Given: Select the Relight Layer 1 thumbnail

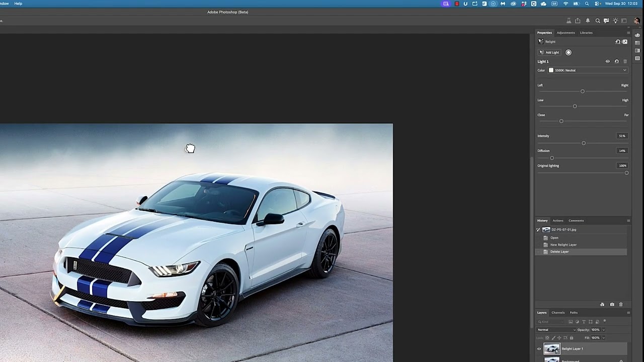Looking at the screenshot, I should 552,349.
